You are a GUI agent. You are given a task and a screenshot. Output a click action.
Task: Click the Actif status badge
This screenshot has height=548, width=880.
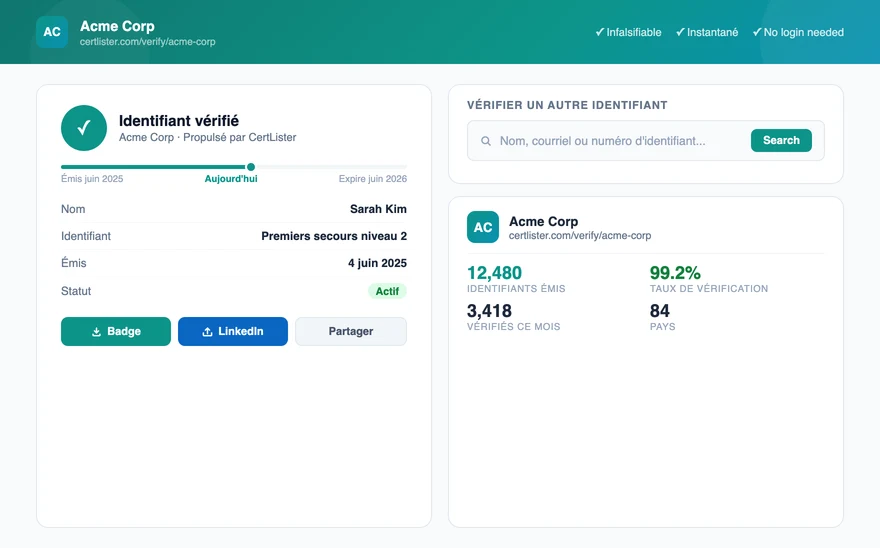387,291
